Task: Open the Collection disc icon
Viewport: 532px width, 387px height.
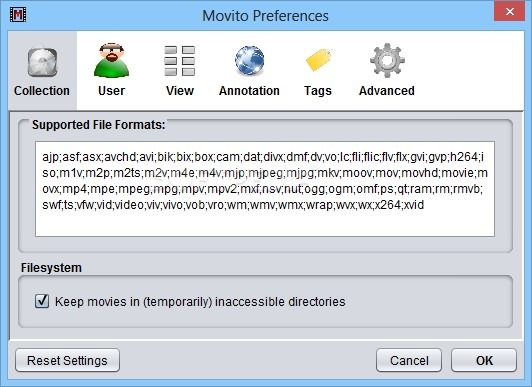Action: (x=42, y=62)
